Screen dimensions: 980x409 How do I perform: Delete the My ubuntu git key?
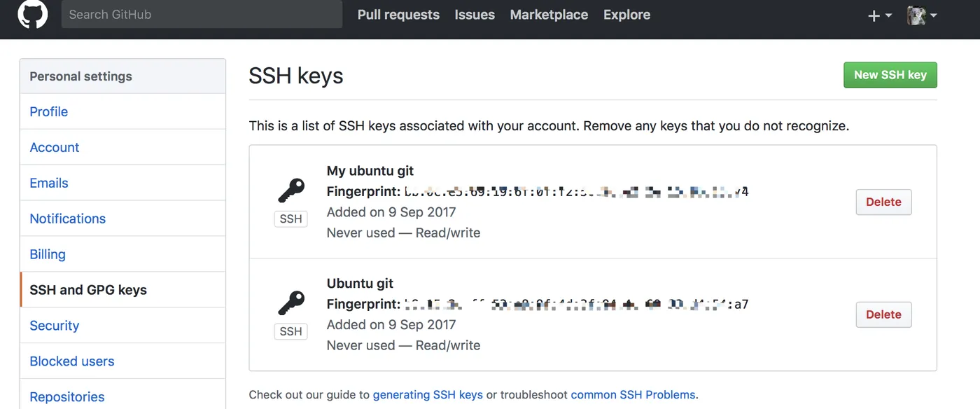coord(883,202)
